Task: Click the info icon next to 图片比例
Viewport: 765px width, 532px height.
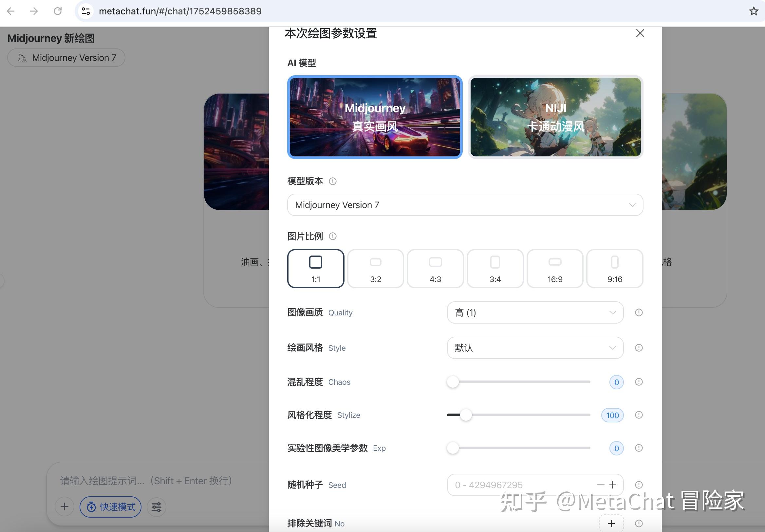Action: pyautogui.click(x=332, y=236)
